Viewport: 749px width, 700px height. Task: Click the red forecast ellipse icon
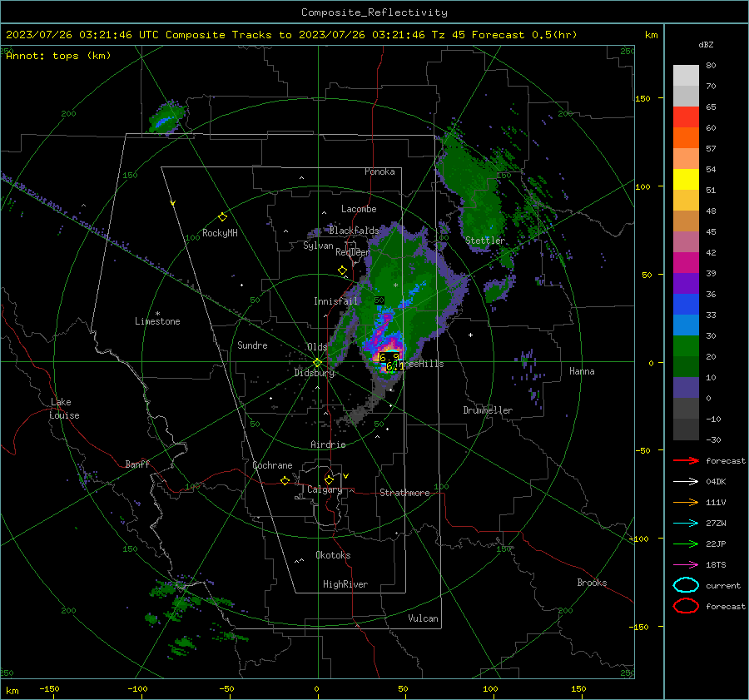pos(686,606)
